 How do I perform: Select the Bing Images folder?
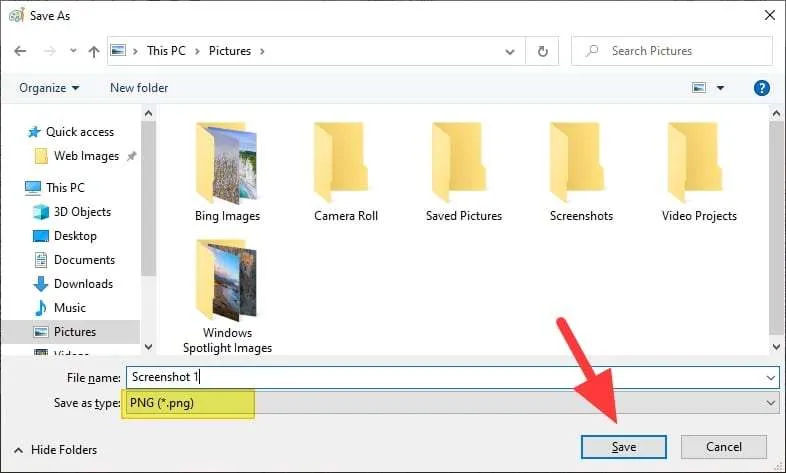point(227,173)
